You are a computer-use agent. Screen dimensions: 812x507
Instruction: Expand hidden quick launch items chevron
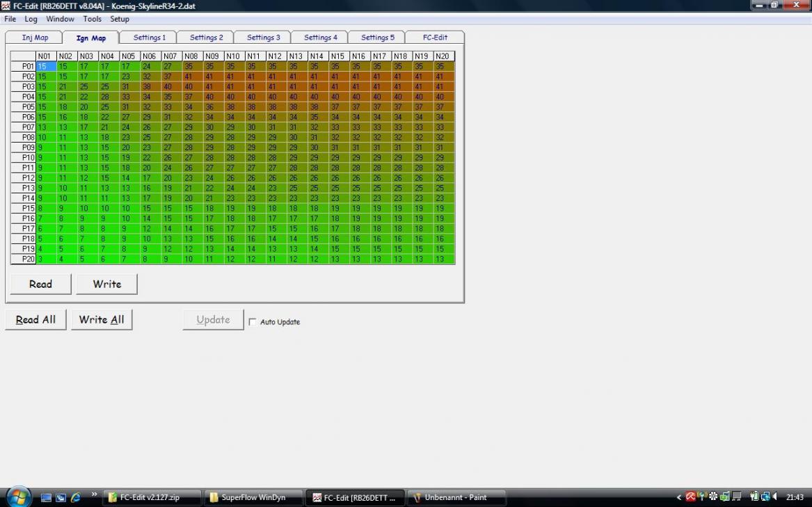[94, 494]
